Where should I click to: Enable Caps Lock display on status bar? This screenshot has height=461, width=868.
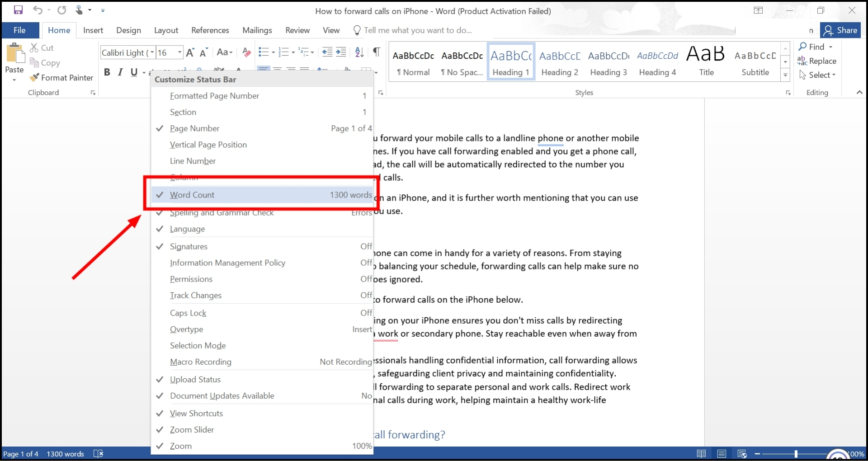click(189, 313)
